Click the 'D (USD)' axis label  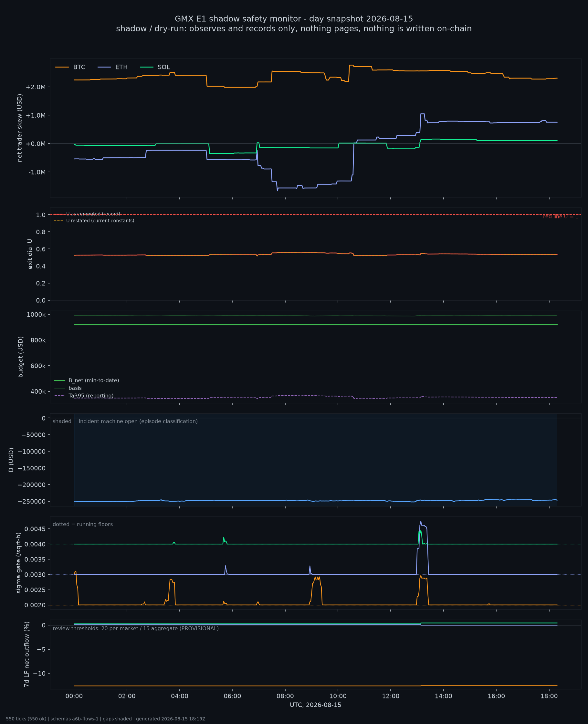[x=11, y=460]
